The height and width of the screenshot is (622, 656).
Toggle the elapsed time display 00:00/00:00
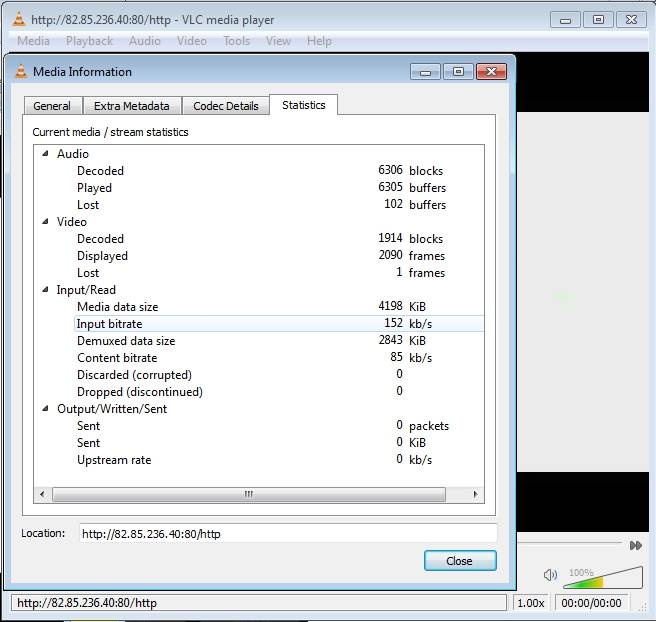(x=591, y=603)
